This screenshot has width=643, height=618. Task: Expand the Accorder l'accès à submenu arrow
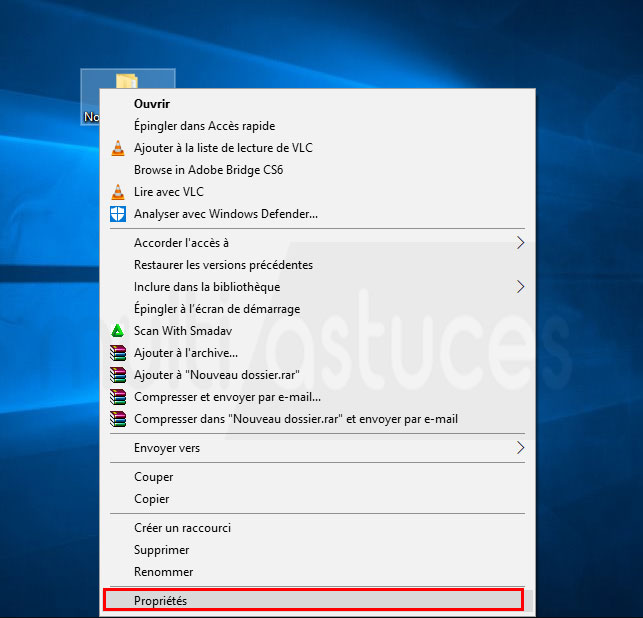(x=520, y=243)
